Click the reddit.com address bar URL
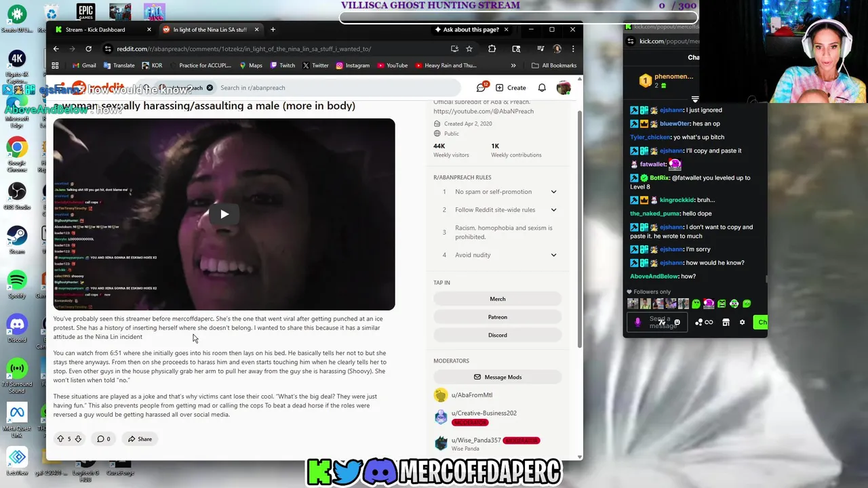868x488 pixels. 243,49
